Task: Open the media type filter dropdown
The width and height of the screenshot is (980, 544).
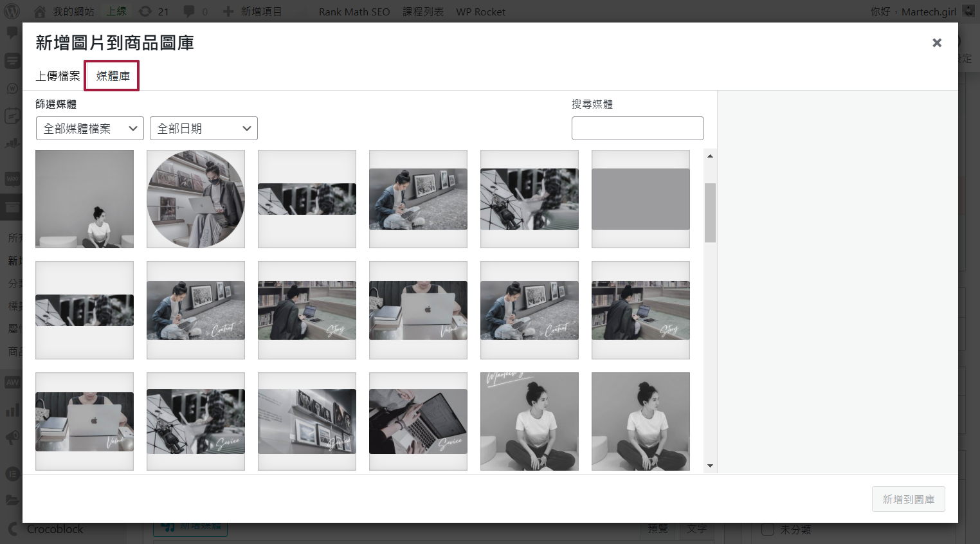Action: pos(90,129)
